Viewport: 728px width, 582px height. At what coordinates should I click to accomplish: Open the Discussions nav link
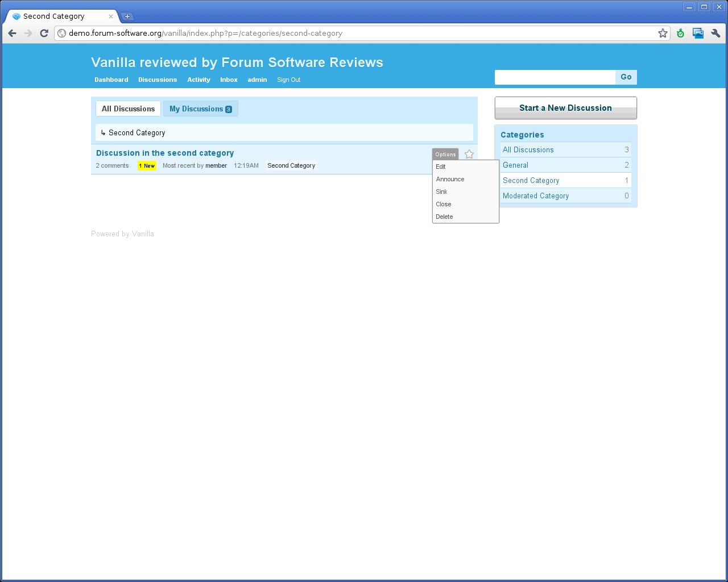158,80
